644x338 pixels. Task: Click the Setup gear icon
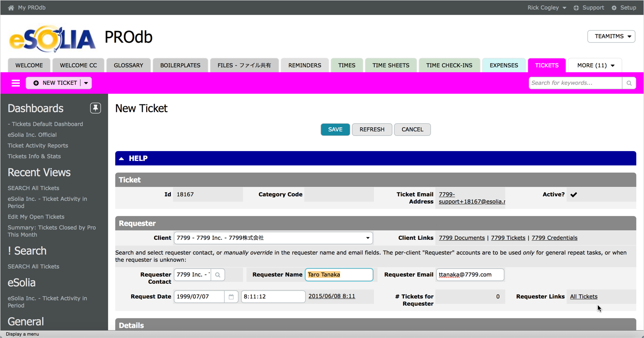(x=614, y=8)
